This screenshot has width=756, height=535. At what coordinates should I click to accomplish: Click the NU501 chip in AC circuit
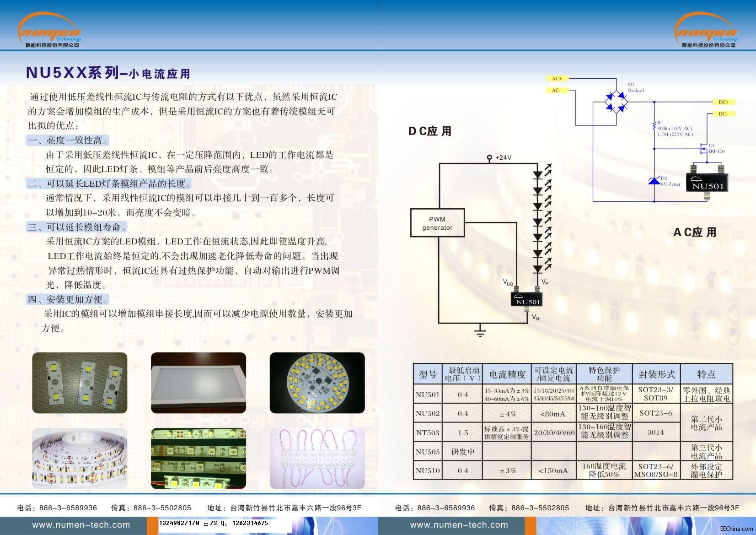click(x=708, y=183)
